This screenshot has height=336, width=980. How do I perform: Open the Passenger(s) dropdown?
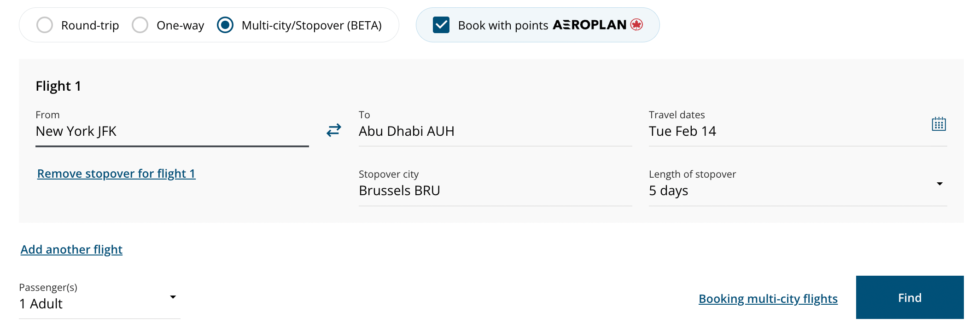pos(173,297)
